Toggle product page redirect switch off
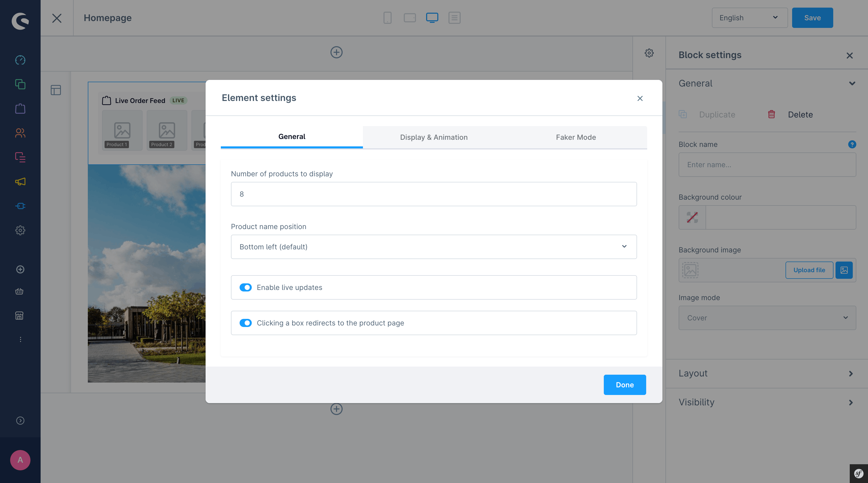Screen dimensions: 868x483 (246, 323)
